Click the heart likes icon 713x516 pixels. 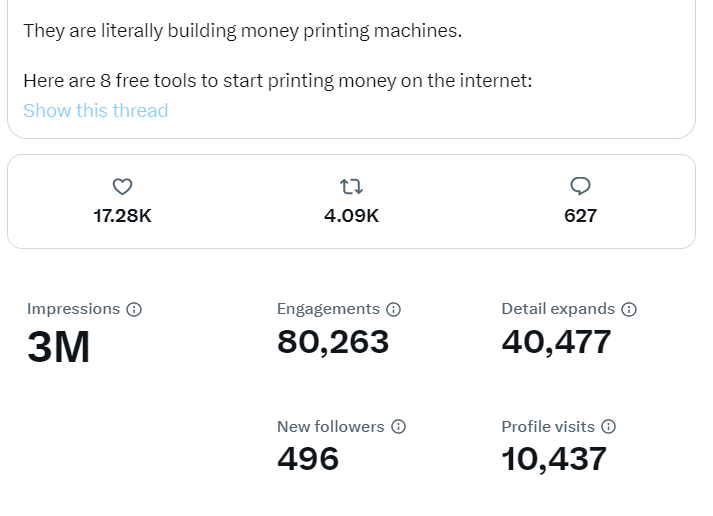(x=122, y=186)
